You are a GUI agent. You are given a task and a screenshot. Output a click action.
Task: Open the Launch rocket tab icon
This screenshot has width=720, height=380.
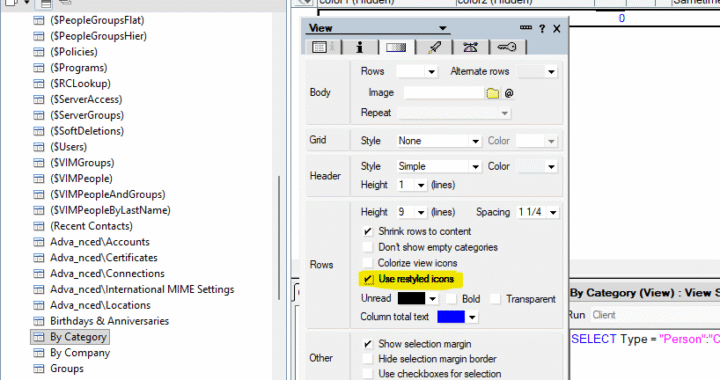434,47
